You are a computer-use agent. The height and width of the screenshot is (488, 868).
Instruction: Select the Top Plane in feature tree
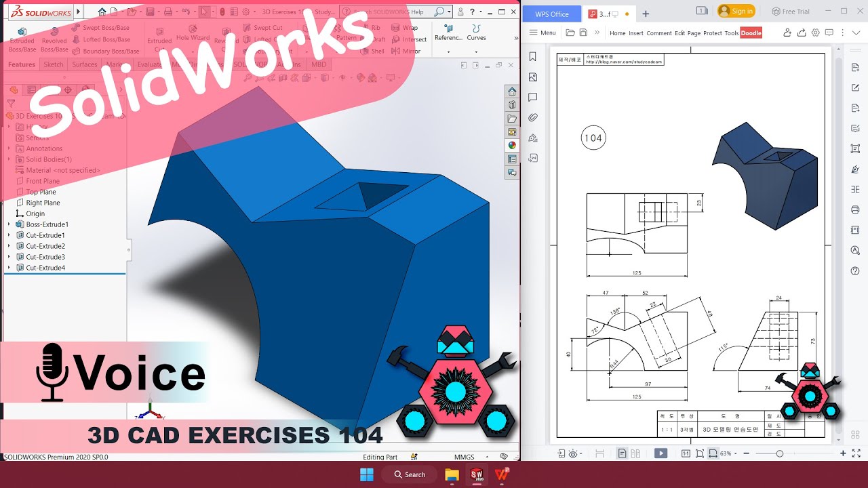point(35,192)
